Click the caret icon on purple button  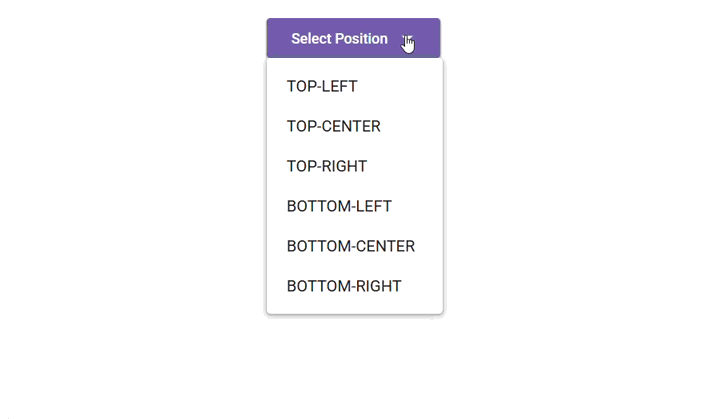pos(407,39)
